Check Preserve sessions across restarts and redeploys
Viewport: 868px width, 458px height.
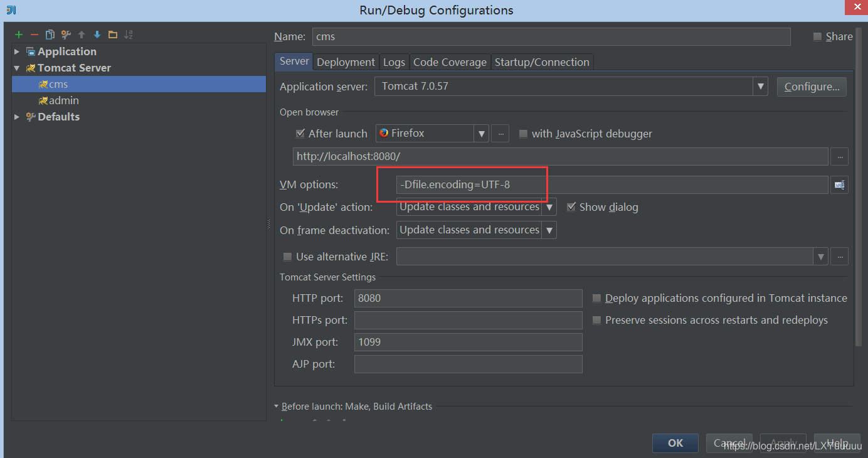597,321
